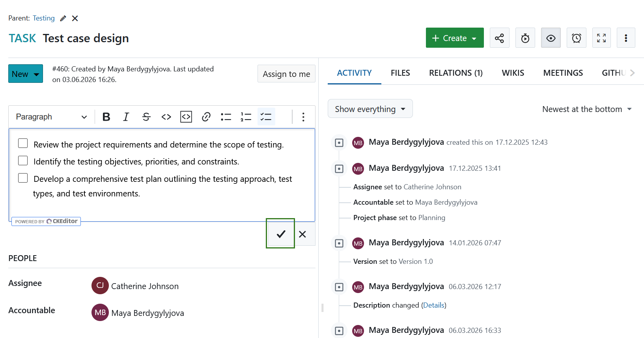Apply inline code formatting

point(166,117)
